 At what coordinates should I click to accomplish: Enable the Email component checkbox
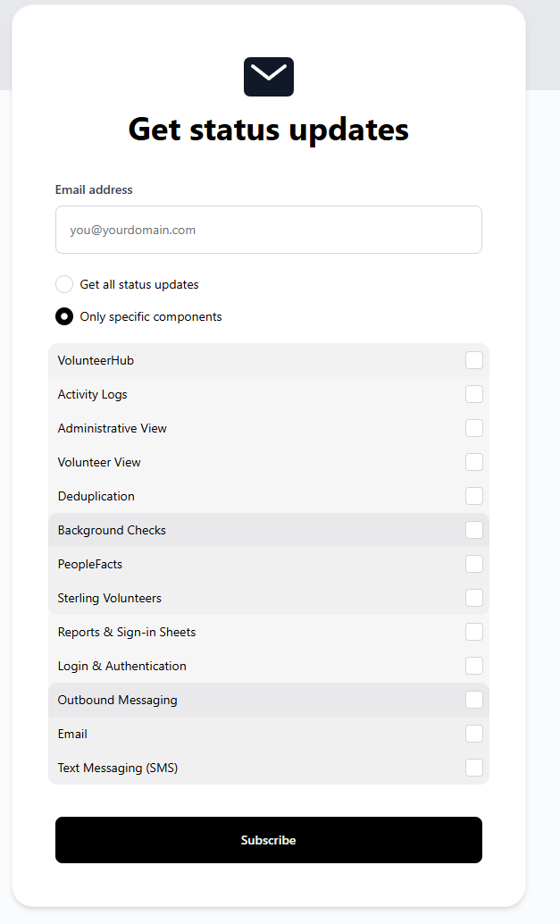[x=473, y=734]
